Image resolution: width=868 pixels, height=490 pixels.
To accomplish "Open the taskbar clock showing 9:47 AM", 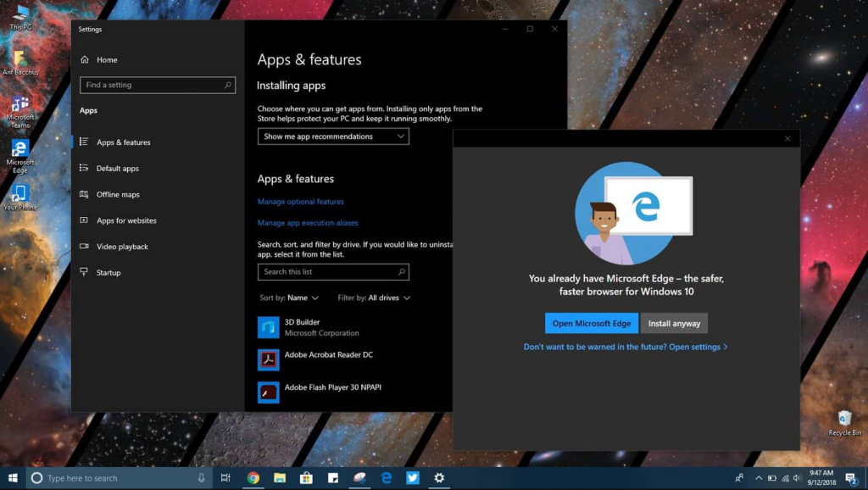I will pos(821,478).
